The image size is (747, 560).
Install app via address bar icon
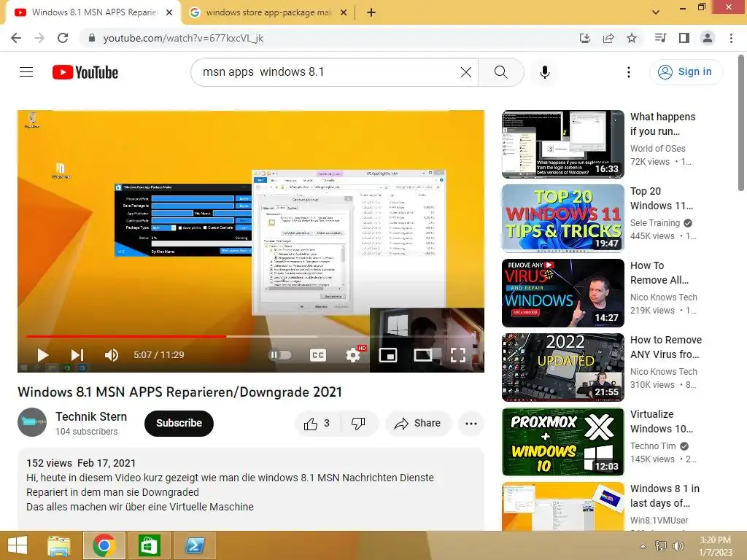tap(585, 38)
